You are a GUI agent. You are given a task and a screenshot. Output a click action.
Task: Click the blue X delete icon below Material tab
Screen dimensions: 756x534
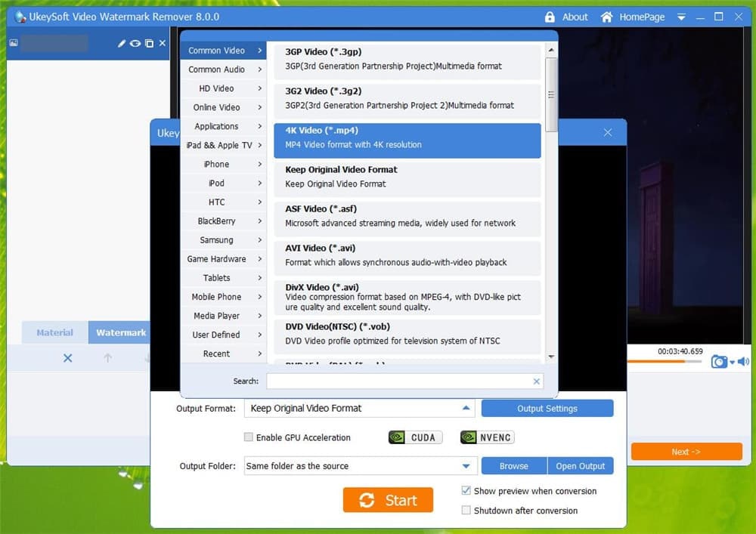67,358
